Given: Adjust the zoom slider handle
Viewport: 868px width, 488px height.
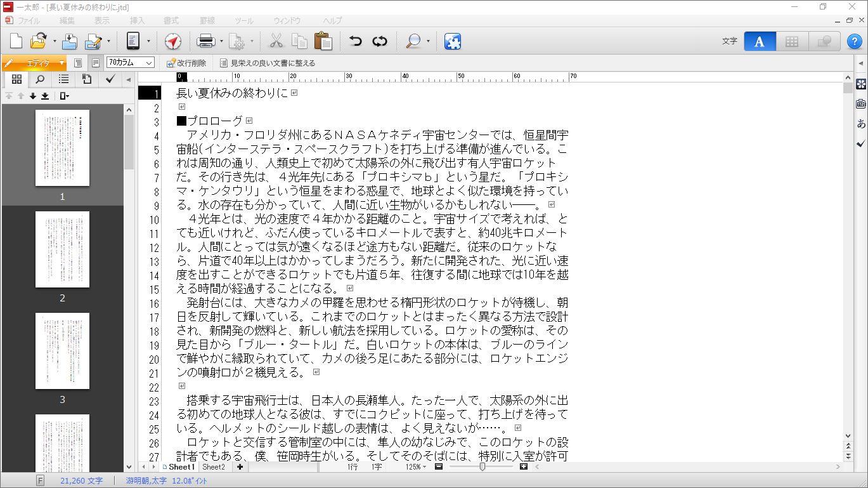Looking at the screenshot, I should click(483, 466).
